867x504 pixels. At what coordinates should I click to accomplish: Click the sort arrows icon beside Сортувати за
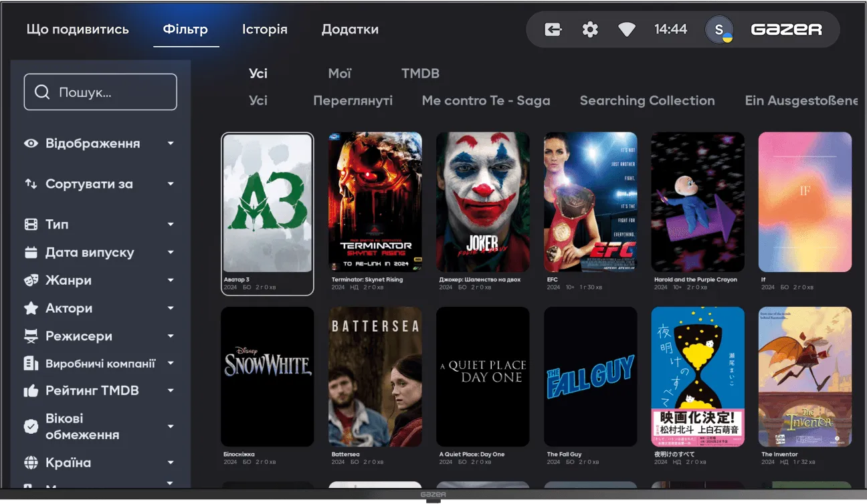[x=31, y=184]
